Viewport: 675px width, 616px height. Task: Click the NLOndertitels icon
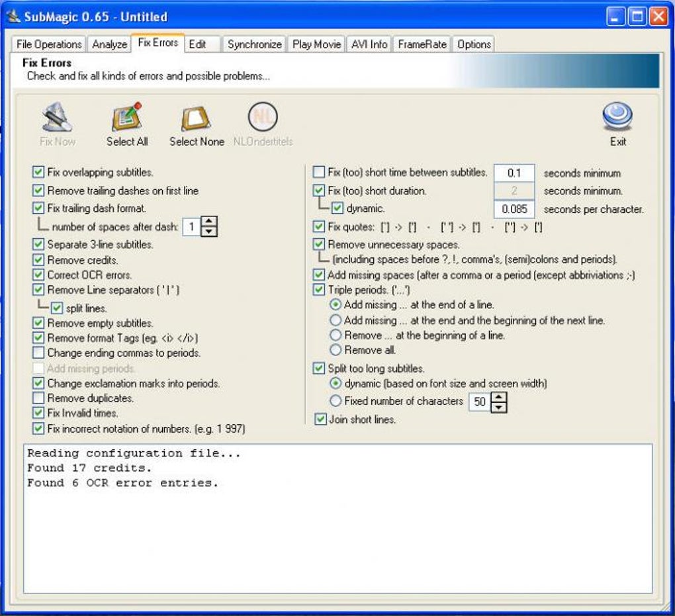click(263, 117)
